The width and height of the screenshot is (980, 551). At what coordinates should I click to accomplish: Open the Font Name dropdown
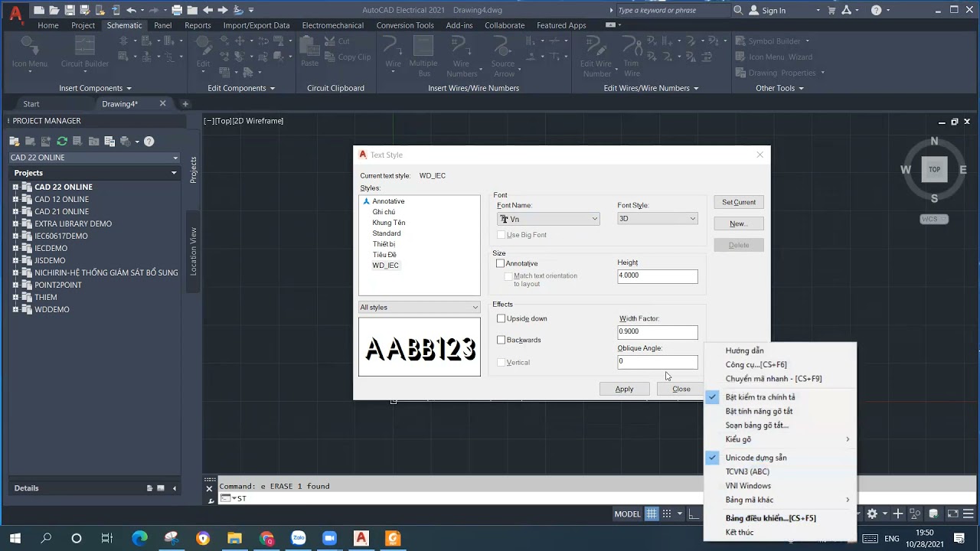click(548, 219)
